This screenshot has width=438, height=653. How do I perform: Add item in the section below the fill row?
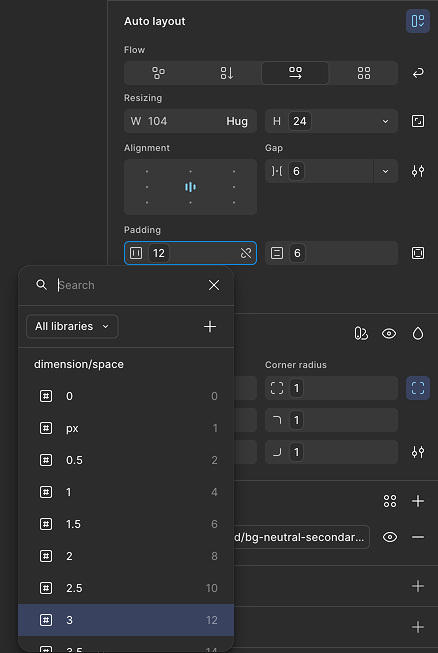pos(418,586)
